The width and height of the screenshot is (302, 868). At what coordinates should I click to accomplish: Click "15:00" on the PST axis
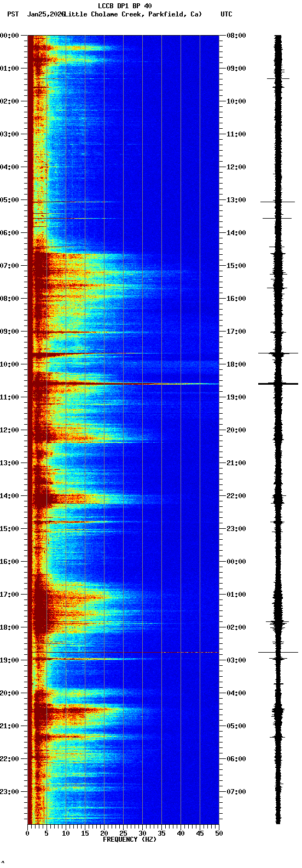point(10,529)
